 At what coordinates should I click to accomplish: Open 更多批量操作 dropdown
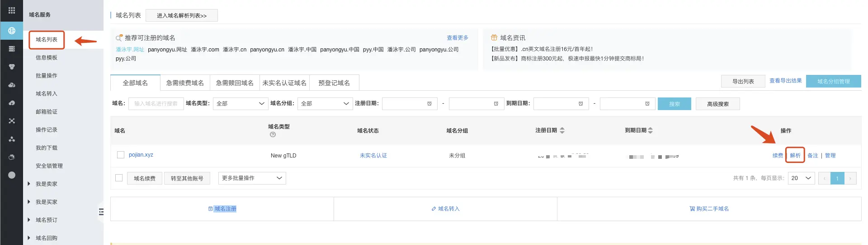252,178
